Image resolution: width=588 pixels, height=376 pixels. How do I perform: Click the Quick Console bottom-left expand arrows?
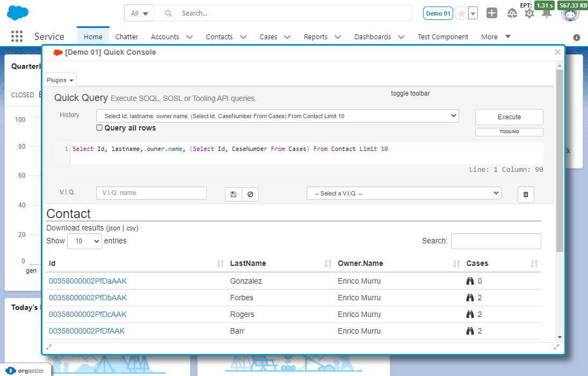[x=49, y=347]
